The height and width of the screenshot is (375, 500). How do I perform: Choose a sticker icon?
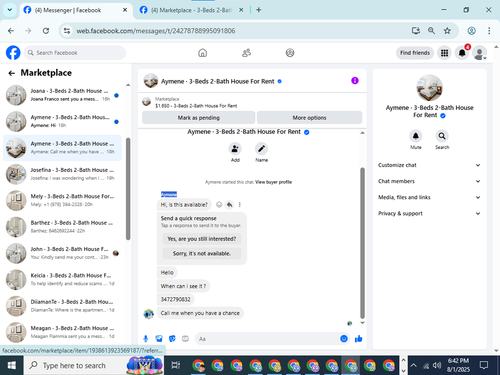172,339
